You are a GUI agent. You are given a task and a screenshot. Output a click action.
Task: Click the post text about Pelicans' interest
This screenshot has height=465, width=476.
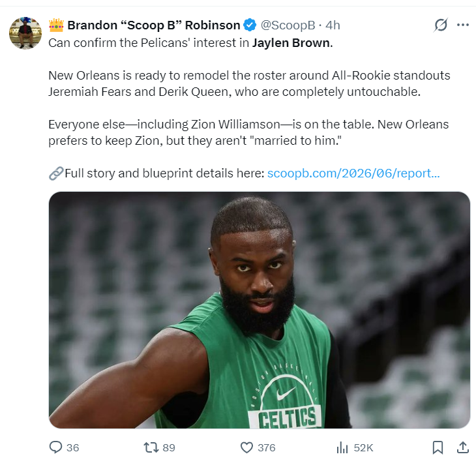(190, 43)
